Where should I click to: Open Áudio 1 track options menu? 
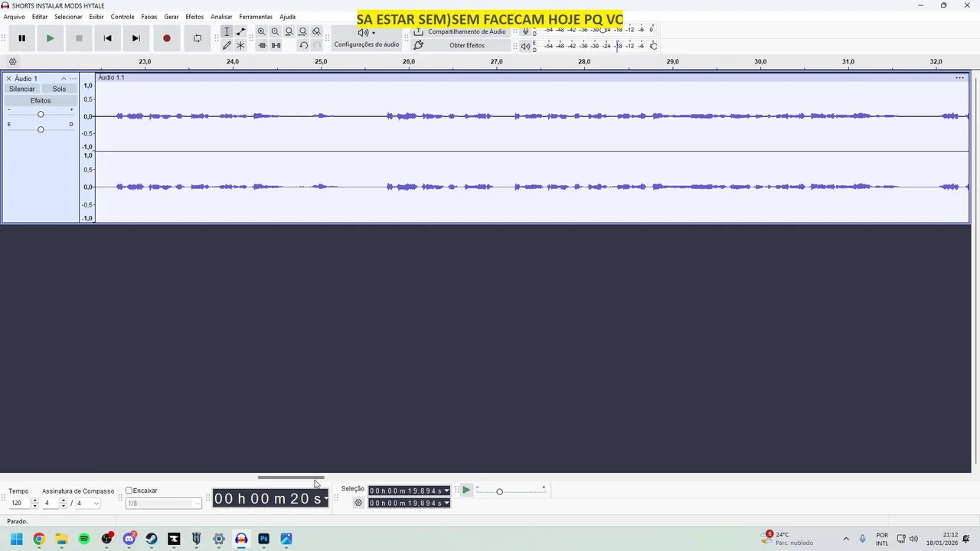click(x=73, y=79)
